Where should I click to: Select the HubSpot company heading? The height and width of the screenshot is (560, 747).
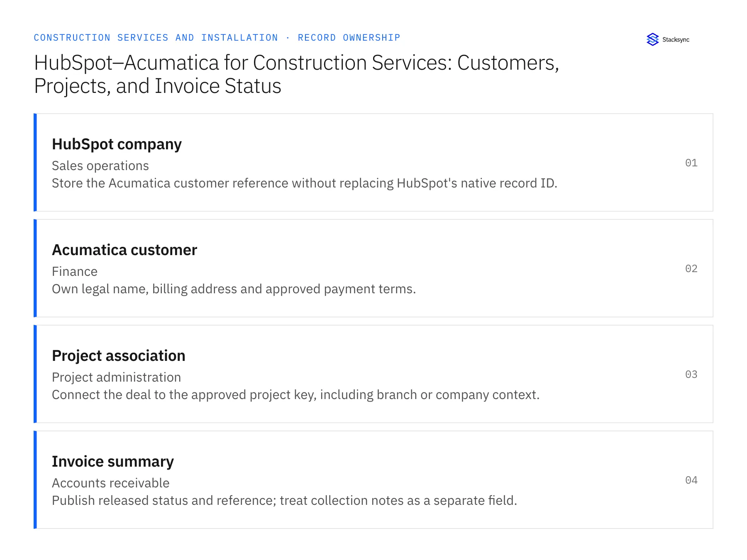[x=117, y=144]
